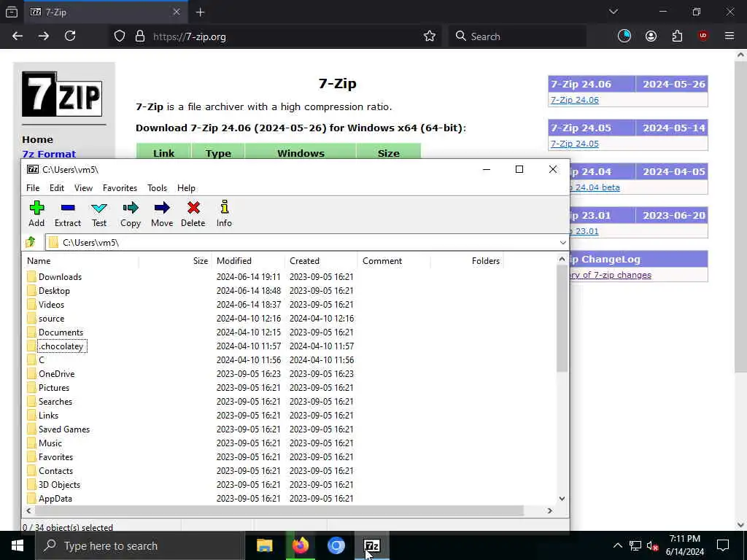The height and width of the screenshot is (560, 747).
Task: Click the red Delete icon
Action: [193, 208]
